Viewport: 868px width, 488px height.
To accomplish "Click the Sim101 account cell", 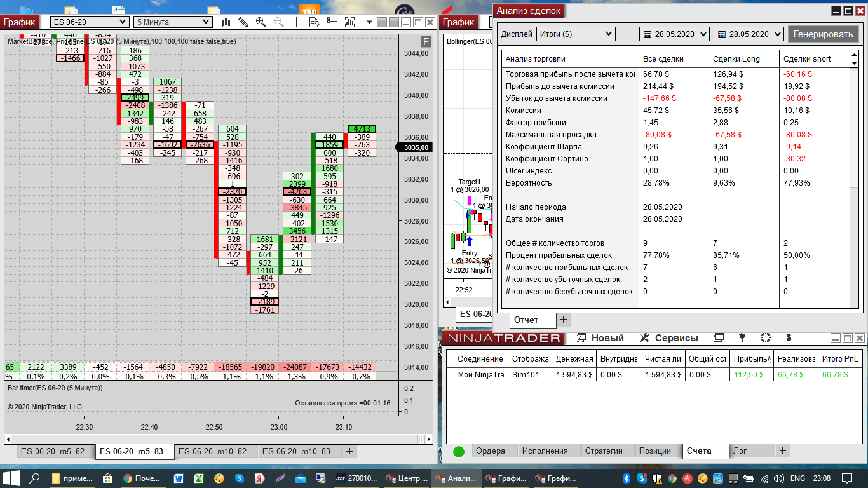I will click(529, 375).
